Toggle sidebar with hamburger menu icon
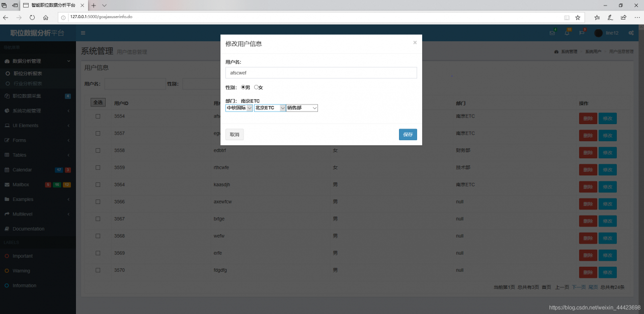Viewport: 644px width, 314px height. click(x=83, y=33)
